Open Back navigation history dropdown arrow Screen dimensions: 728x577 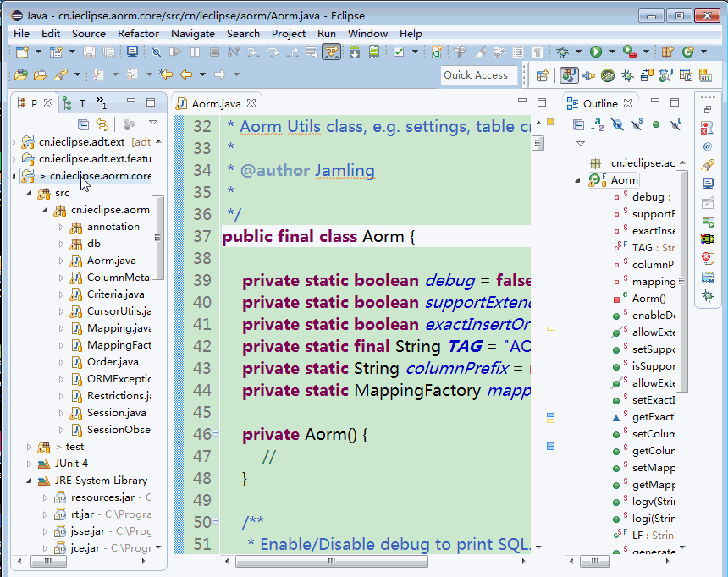click(203, 74)
